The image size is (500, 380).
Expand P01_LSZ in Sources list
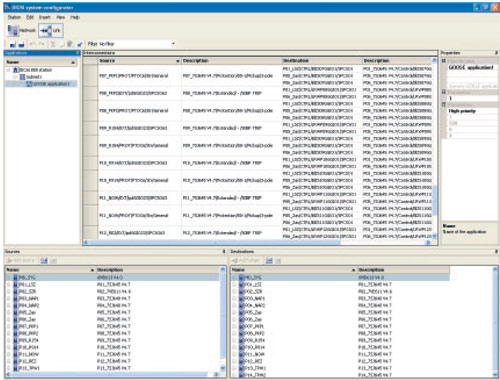point(9,284)
